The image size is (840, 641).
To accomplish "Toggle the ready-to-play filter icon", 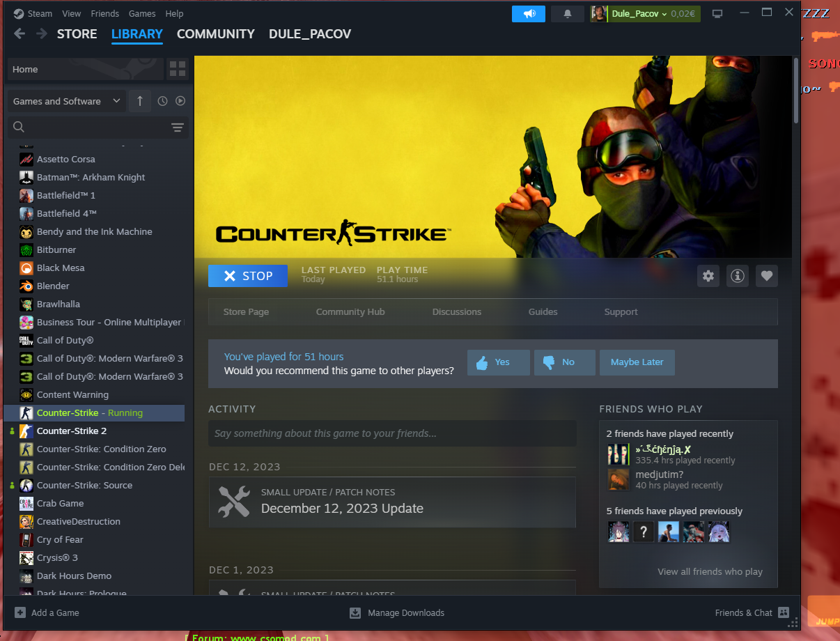I will [180, 101].
